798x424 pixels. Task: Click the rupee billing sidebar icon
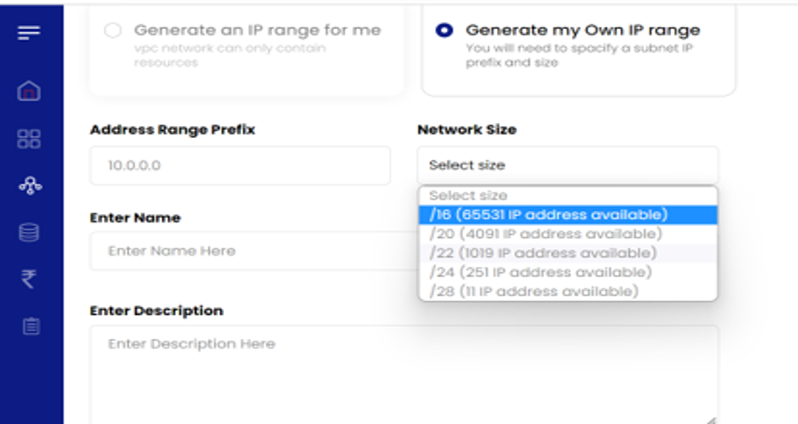point(30,279)
